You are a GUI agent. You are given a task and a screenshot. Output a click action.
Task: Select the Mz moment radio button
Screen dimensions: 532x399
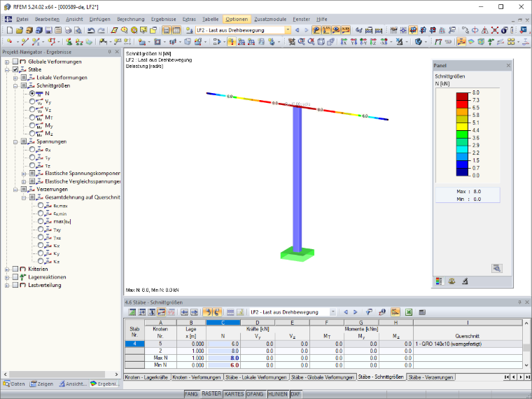[x=32, y=133]
